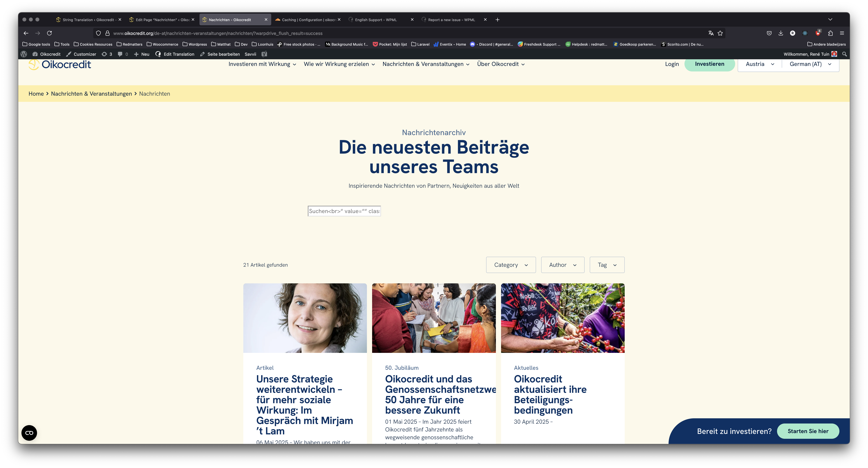Open the German (AT) language selector
Screen dimensions: 868x468
(x=810, y=64)
